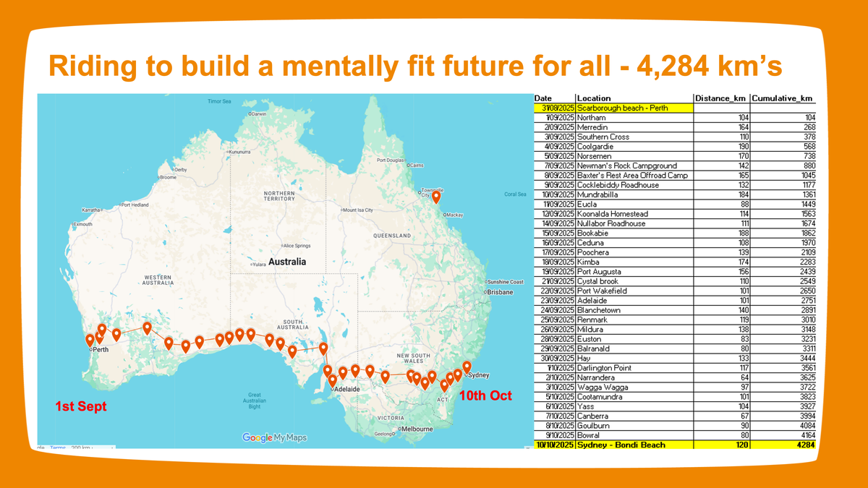Viewport: 868px width, 488px height.
Task: Click the red "10th Oct" label
Action: click(485, 395)
